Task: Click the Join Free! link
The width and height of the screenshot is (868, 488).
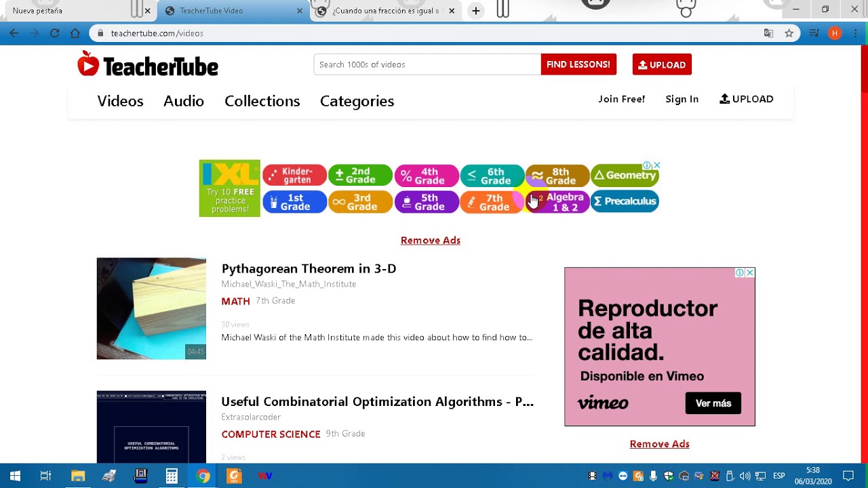Action: [621, 99]
